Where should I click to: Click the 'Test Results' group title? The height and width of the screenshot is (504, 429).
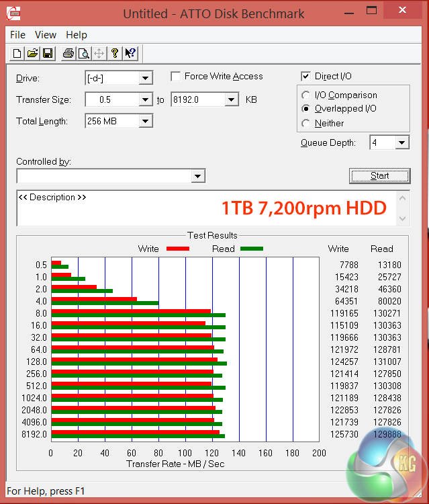point(212,235)
